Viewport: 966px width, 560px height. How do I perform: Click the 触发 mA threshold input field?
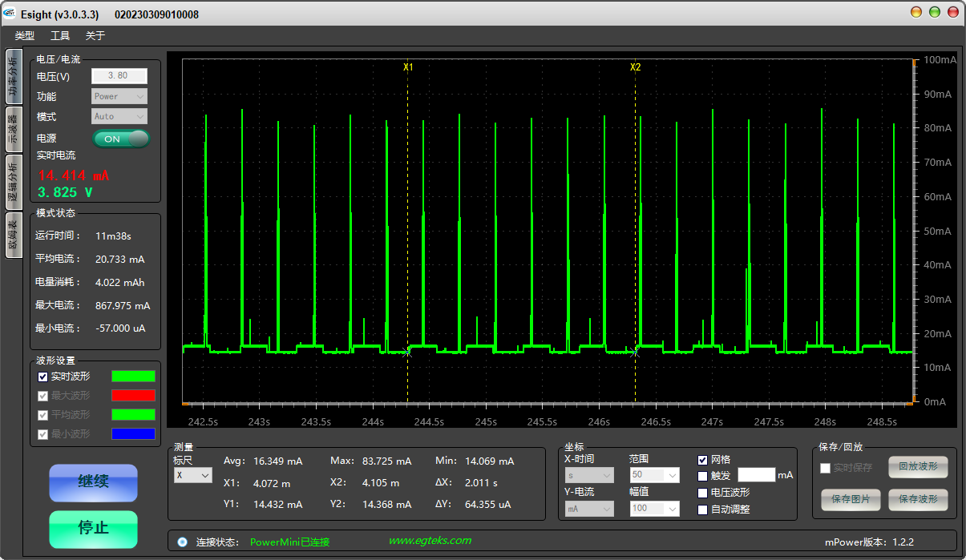757,475
